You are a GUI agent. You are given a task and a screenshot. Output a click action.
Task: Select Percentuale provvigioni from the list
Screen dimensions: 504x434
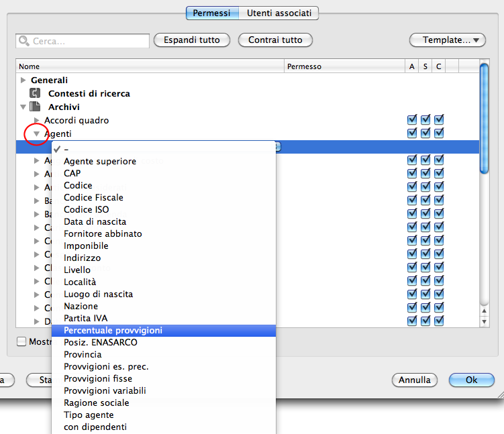(113, 331)
